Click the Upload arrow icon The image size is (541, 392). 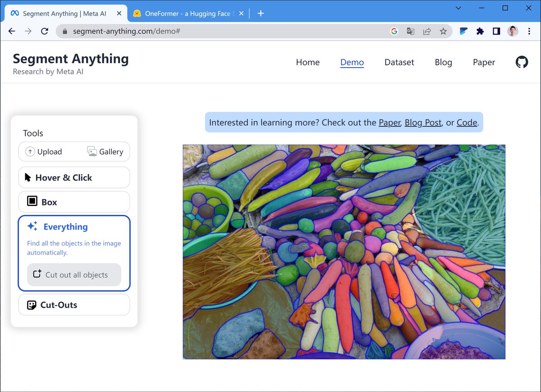(x=30, y=152)
